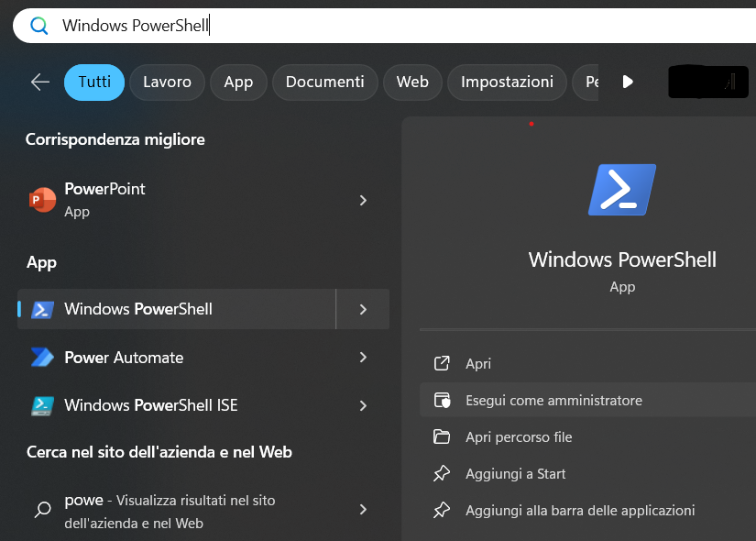Click the Esegui come amministratore shield icon

(x=442, y=401)
